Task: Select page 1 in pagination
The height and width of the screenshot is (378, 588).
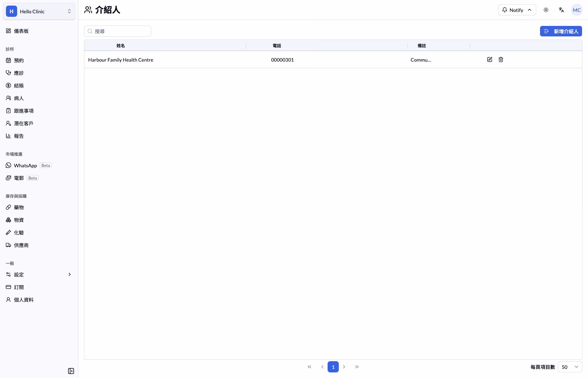Action: 333,367
